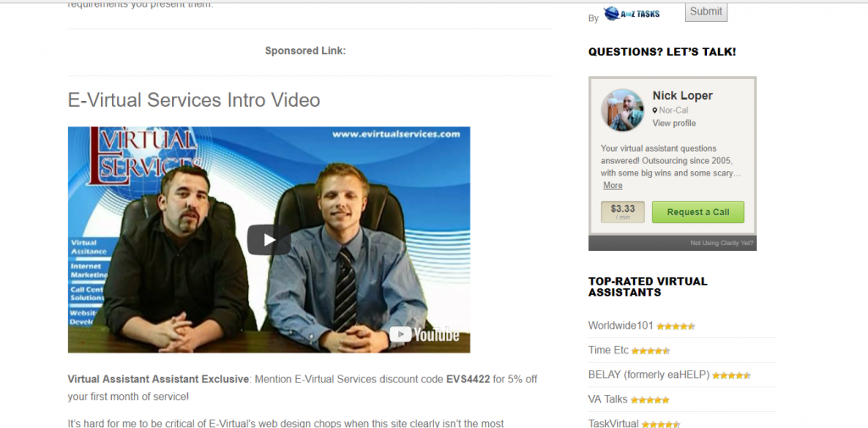Screen dimensions: 868x428
Task: Click the $3.33 per min price box
Action: [x=623, y=212]
